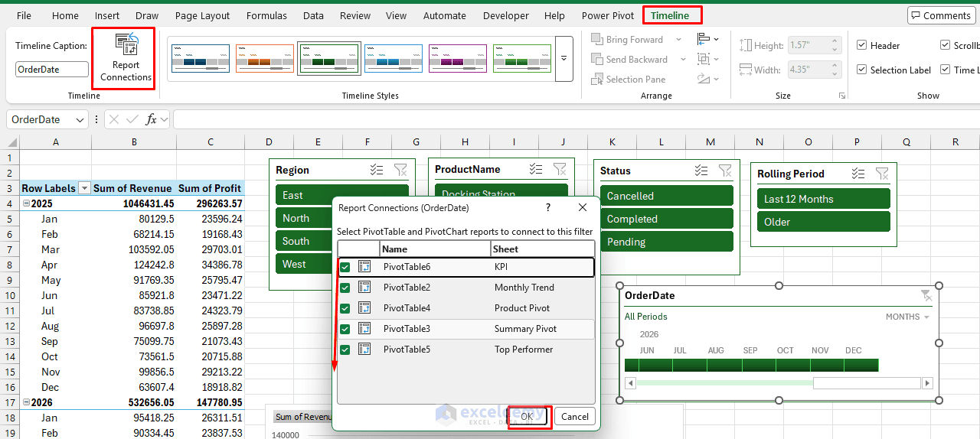Click the Insert Function fx icon
This screenshot has height=439, width=980.
(x=152, y=119)
